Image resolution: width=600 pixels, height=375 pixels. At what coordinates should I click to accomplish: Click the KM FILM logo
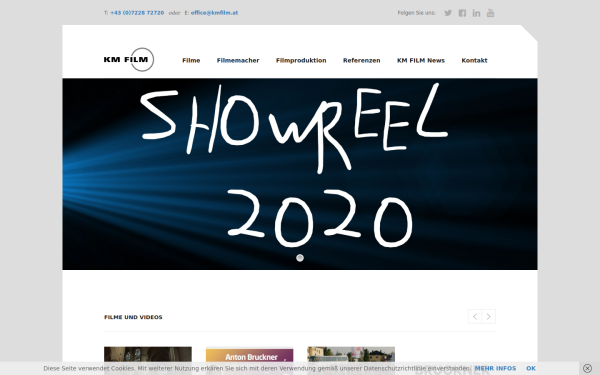[x=129, y=59]
